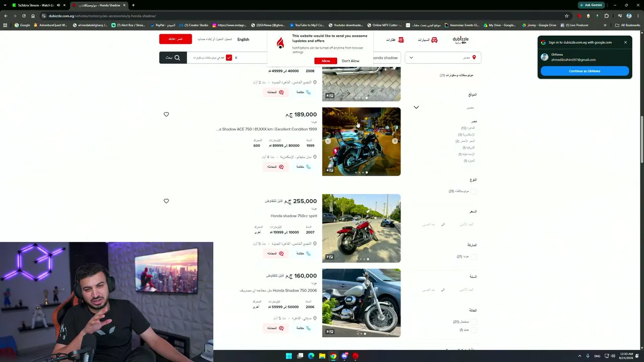
Task: Open dubizzle logo home page
Action: (x=460, y=40)
